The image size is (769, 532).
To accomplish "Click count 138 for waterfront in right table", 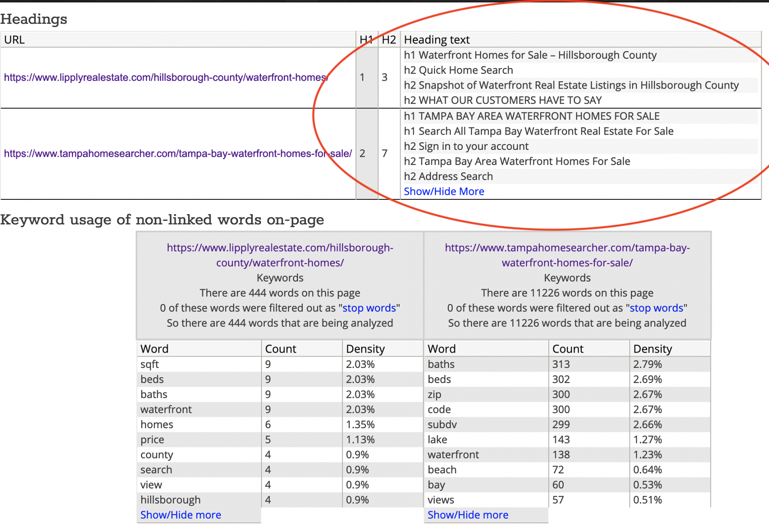I will point(561,455).
